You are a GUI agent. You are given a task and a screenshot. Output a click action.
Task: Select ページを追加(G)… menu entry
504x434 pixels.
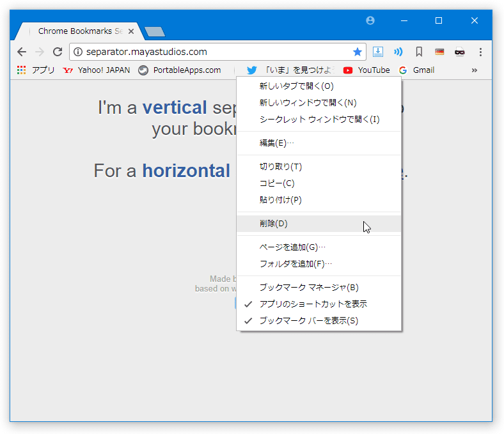point(319,247)
